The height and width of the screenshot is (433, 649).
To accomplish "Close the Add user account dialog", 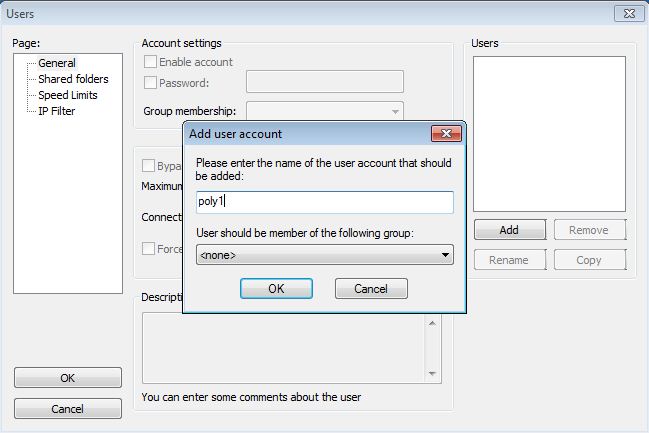I will click(445, 134).
